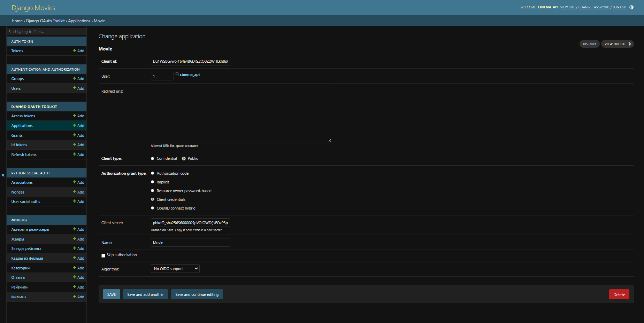Select the Confidential client type radio button
The image size is (644, 323).
152,158
